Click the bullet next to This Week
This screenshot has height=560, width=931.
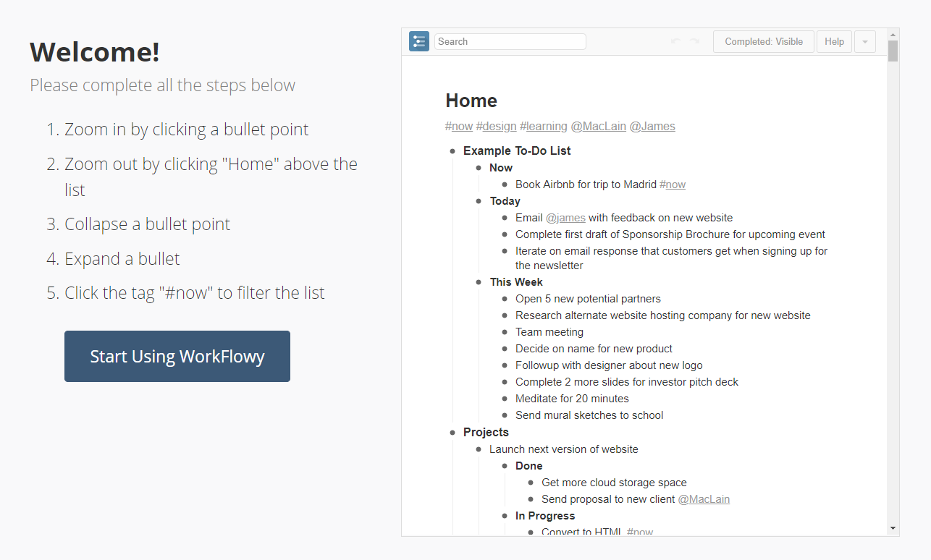coord(479,281)
